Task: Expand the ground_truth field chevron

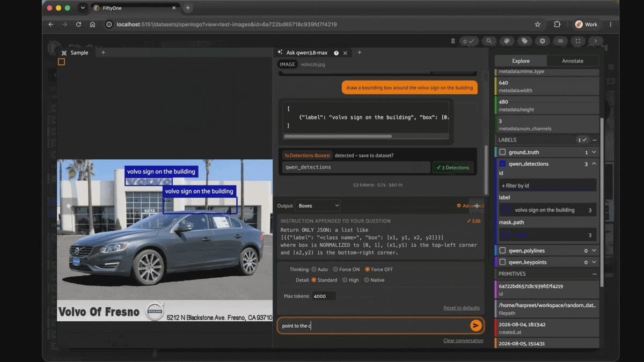Action: (x=594, y=152)
